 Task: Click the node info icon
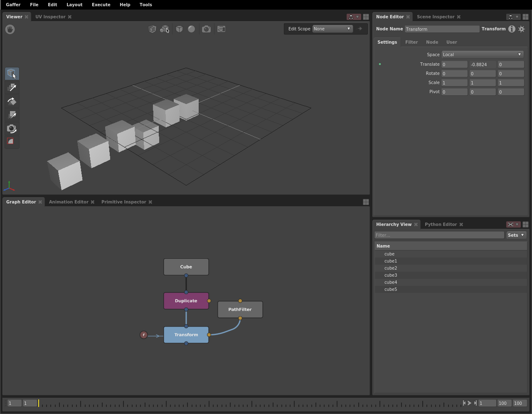point(512,29)
